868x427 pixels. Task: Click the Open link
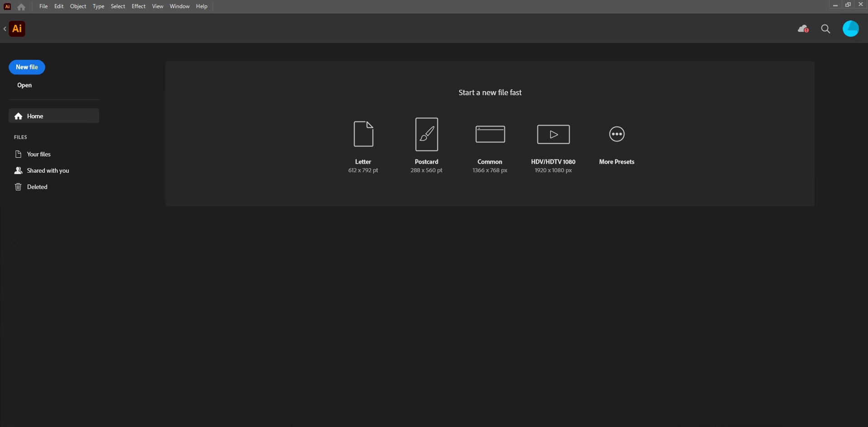click(x=24, y=85)
